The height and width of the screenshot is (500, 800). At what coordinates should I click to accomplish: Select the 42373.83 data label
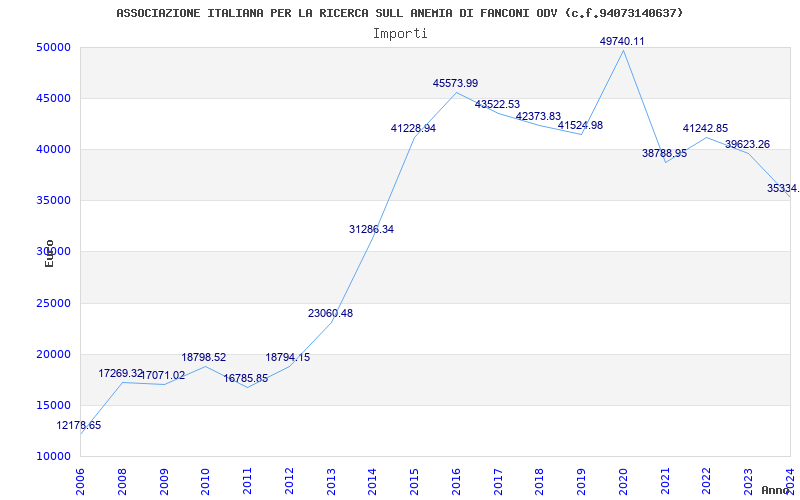coord(538,116)
